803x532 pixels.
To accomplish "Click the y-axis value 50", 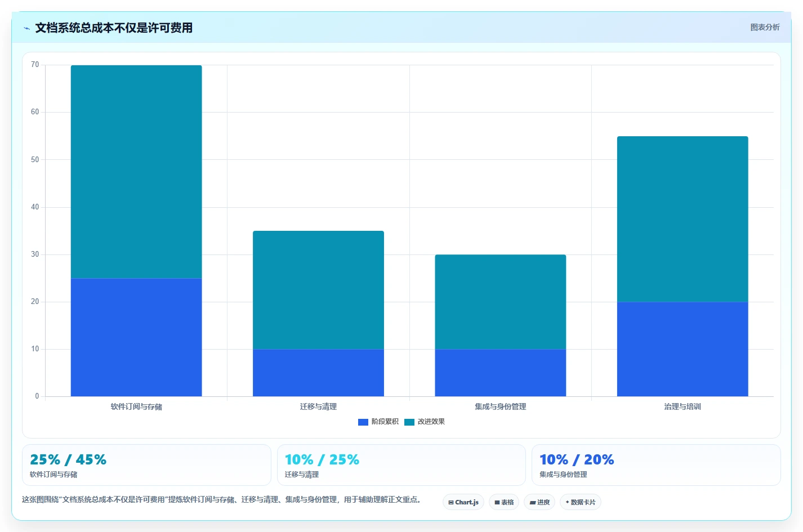I will tap(35, 160).
